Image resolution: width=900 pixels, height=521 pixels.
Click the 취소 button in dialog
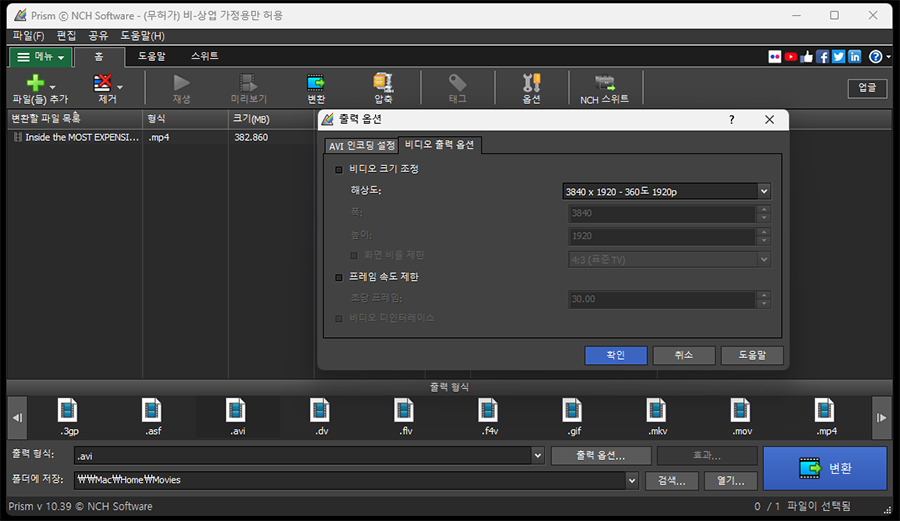point(684,355)
